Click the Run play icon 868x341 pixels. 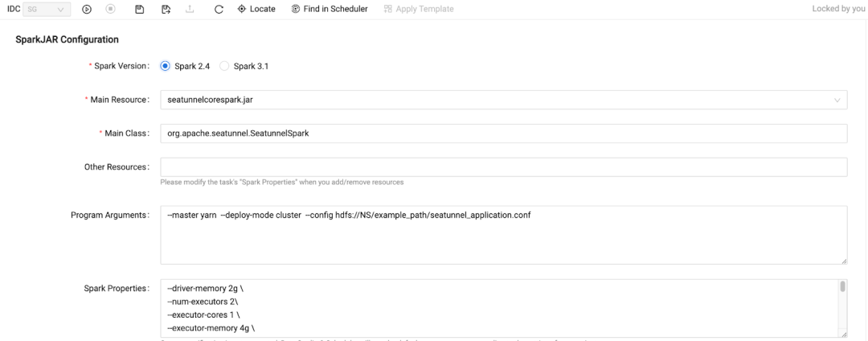tap(87, 9)
